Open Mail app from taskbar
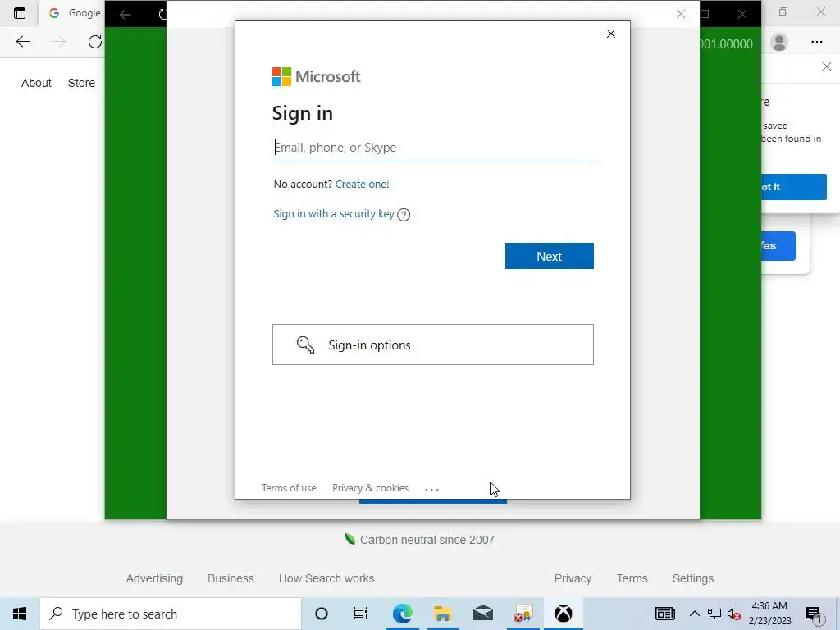 click(x=482, y=614)
